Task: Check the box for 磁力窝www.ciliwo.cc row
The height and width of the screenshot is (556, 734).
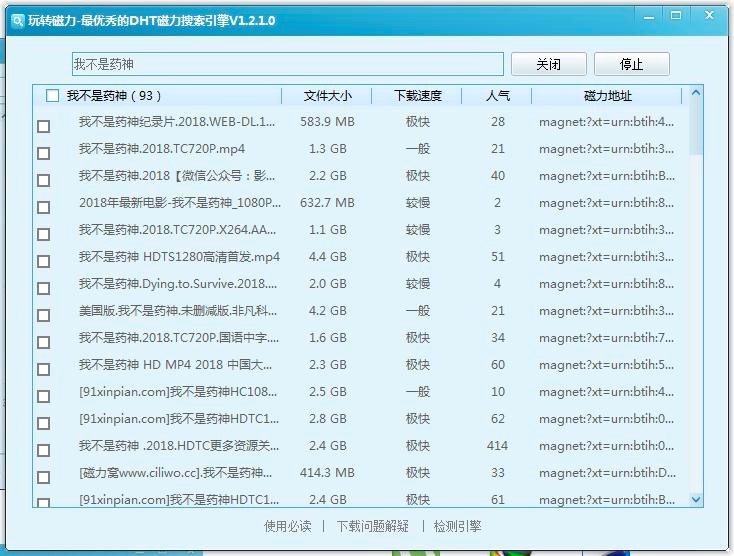Action: tap(44, 478)
